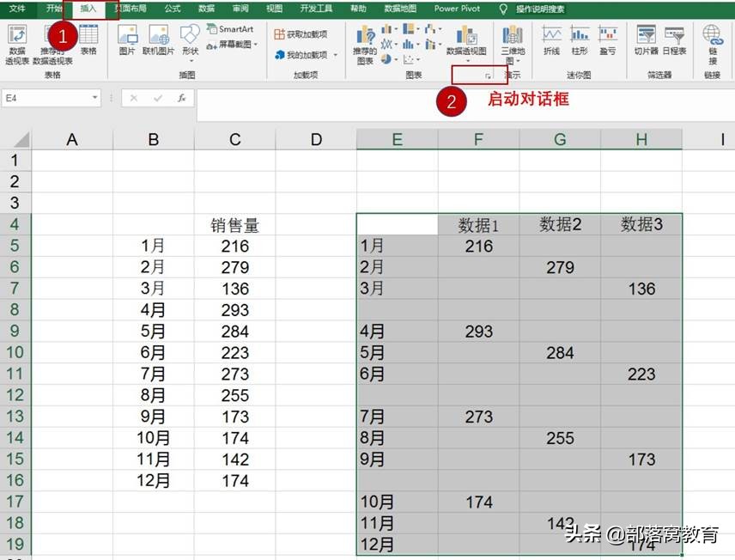The width and height of the screenshot is (735, 560).
Task: Switch to the Developer (开发工具) tab
Action: click(x=316, y=9)
